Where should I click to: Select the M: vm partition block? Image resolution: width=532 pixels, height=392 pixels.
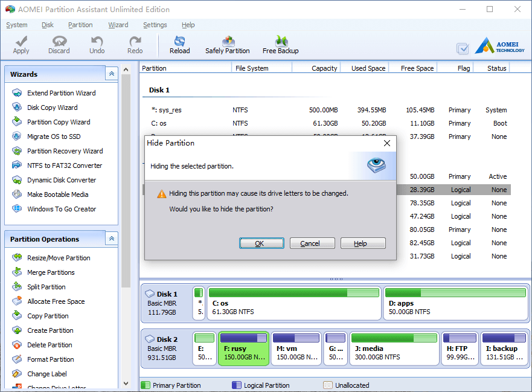point(296,349)
